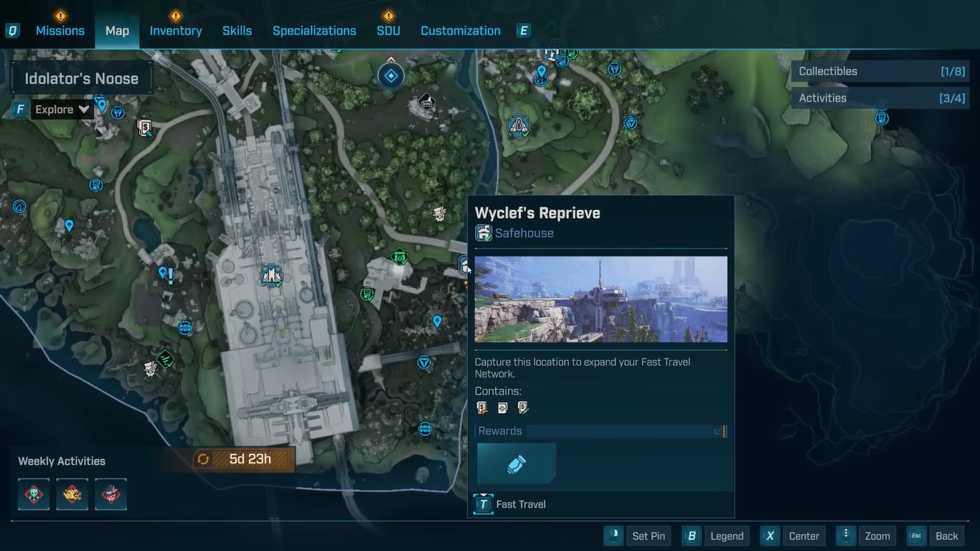The width and height of the screenshot is (980, 551).
Task: Click the white top-hat skull marker near popup
Action: pos(439,214)
